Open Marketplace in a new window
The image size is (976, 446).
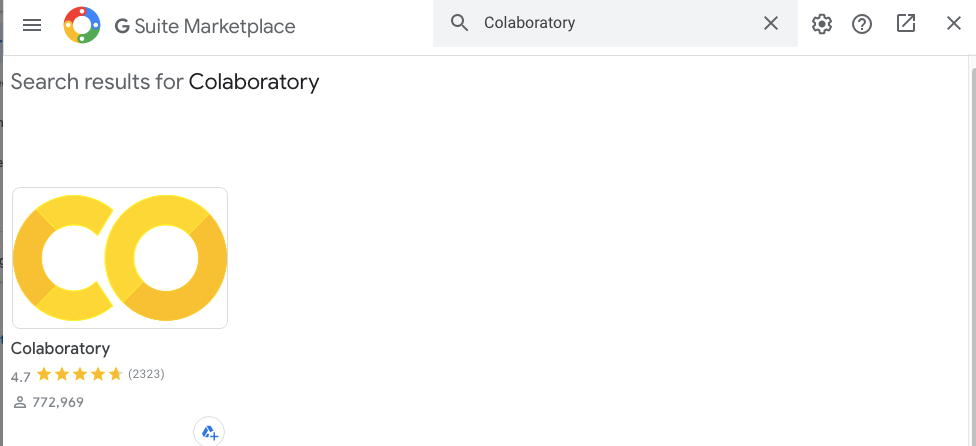[x=906, y=24]
